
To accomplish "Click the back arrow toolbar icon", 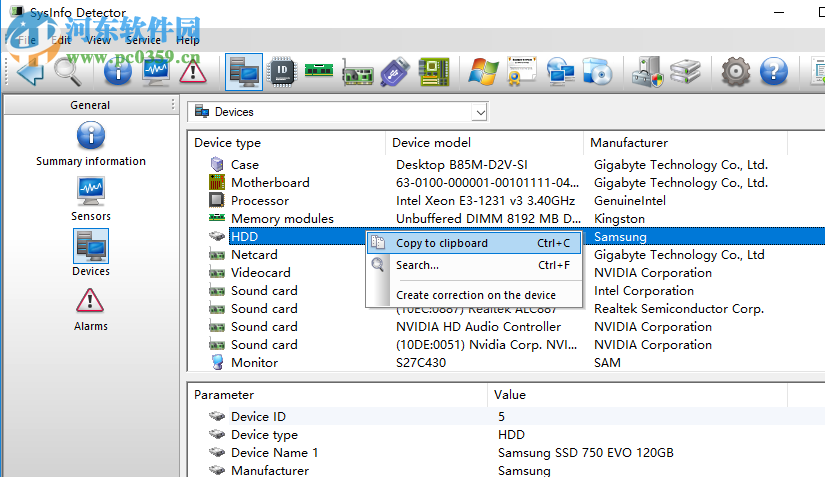I will 31,72.
